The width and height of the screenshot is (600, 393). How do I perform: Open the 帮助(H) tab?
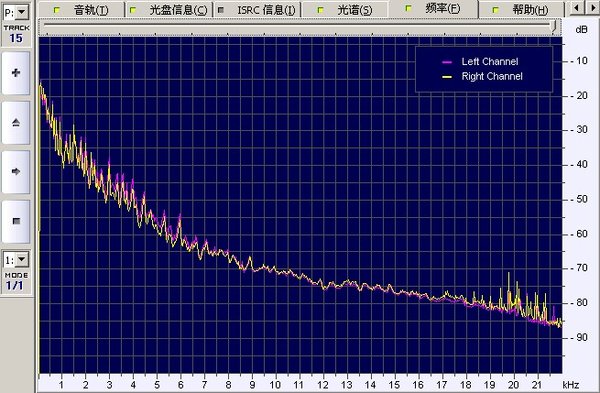click(521, 10)
